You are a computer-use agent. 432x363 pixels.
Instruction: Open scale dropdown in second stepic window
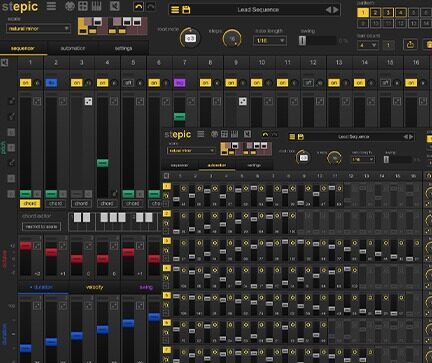[191, 151]
